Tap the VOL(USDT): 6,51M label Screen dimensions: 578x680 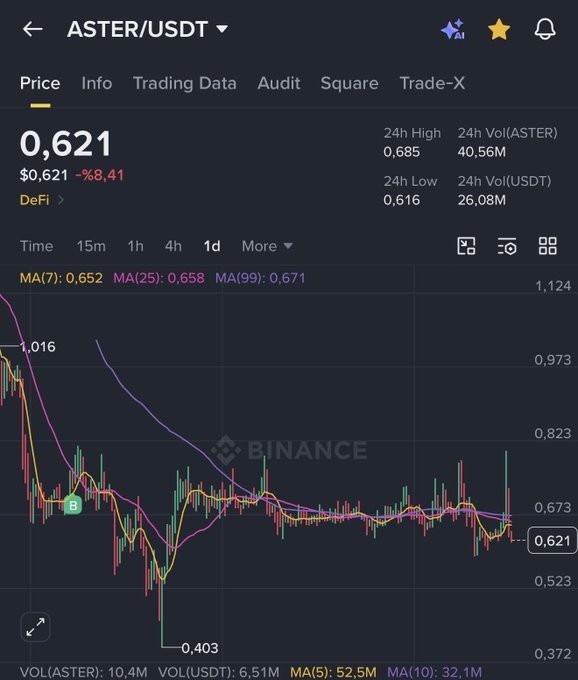(x=219, y=672)
